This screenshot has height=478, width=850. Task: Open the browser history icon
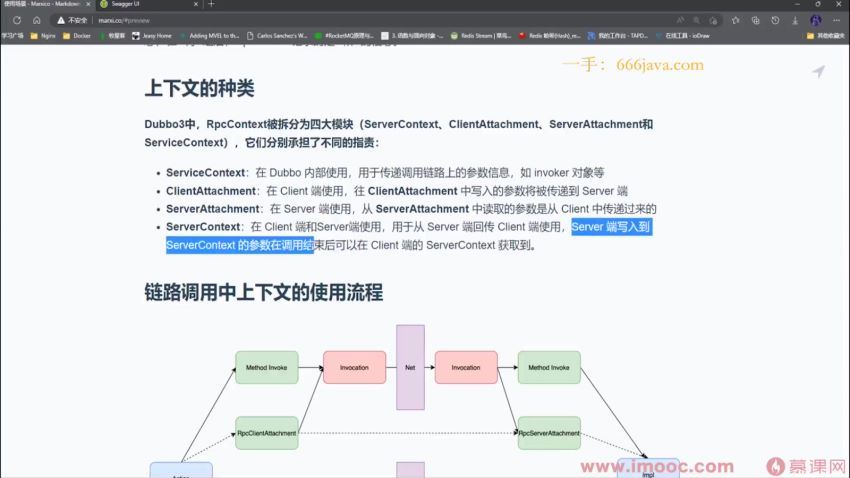point(775,20)
